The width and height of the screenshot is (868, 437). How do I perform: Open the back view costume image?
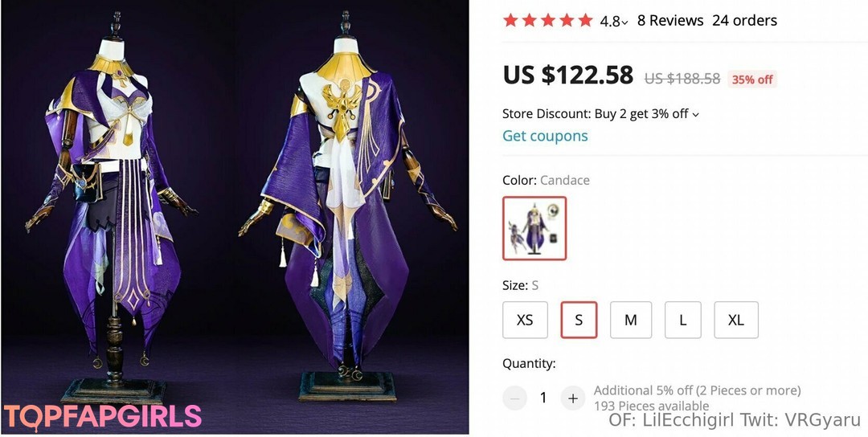point(350,209)
